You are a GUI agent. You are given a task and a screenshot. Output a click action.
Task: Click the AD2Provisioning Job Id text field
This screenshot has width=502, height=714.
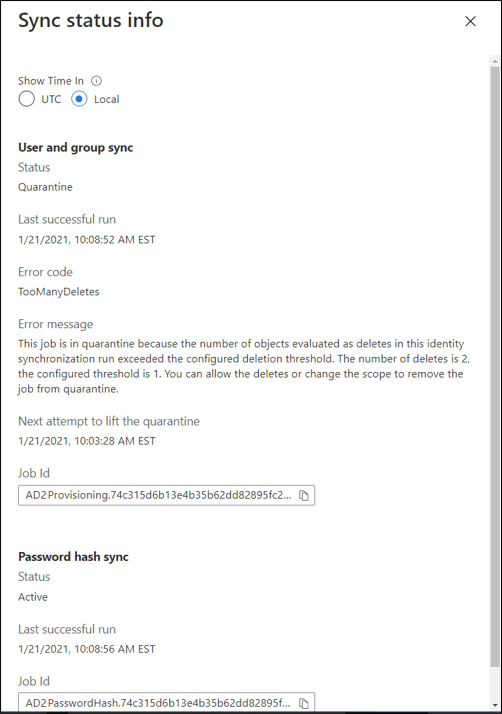166,495
